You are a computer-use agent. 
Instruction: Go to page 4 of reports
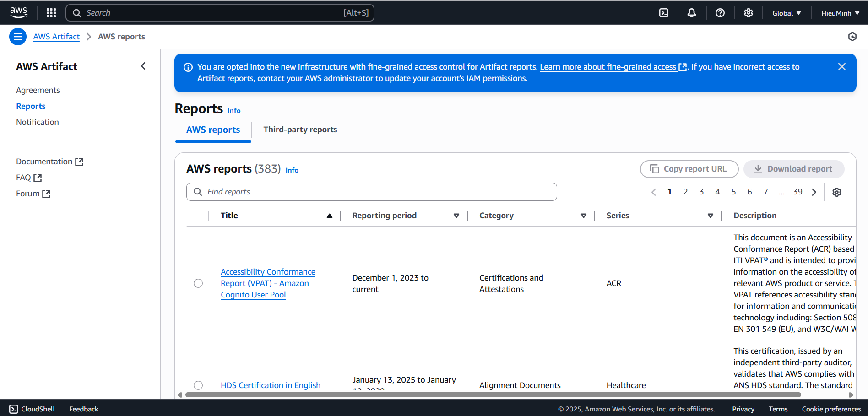pos(717,192)
